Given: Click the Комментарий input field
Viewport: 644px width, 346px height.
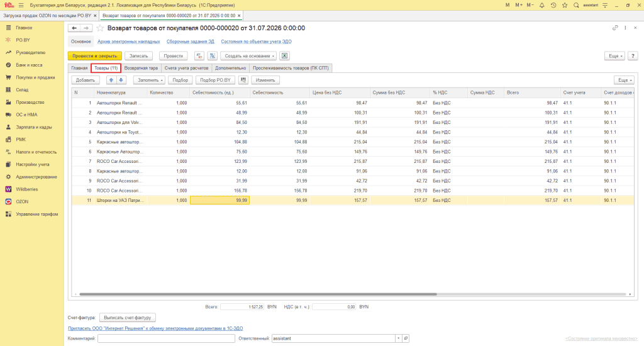Looking at the screenshot, I should click(166, 338).
